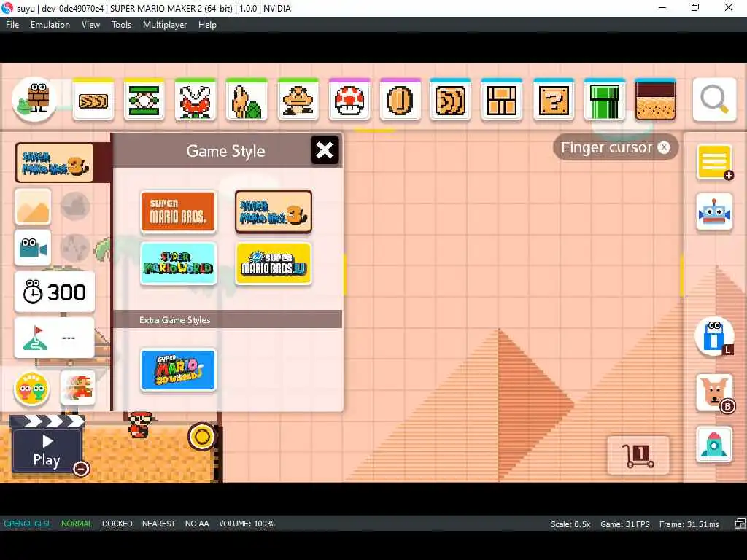Toggle NEAREST filter status setting
This screenshot has width=747, height=560.
pos(158,524)
